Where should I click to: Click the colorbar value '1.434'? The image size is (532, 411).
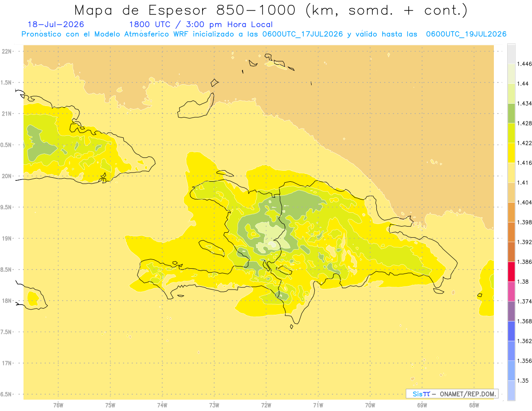point(525,103)
